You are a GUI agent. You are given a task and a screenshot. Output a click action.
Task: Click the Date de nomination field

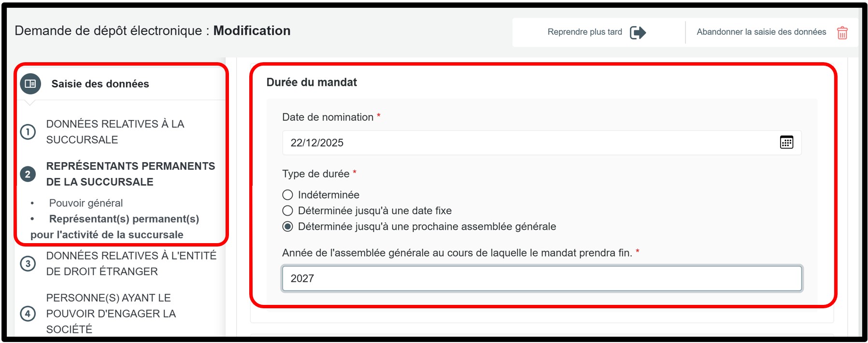[531, 143]
